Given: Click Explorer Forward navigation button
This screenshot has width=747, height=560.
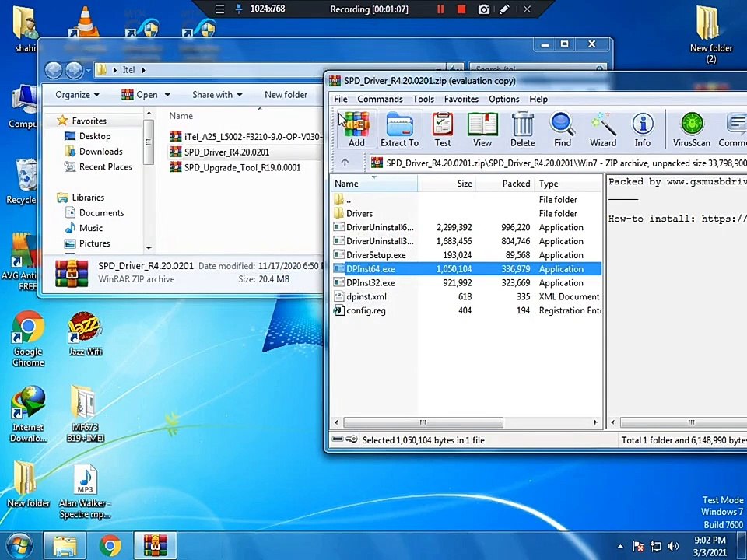Looking at the screenshot, I should (x=74, y=71).
